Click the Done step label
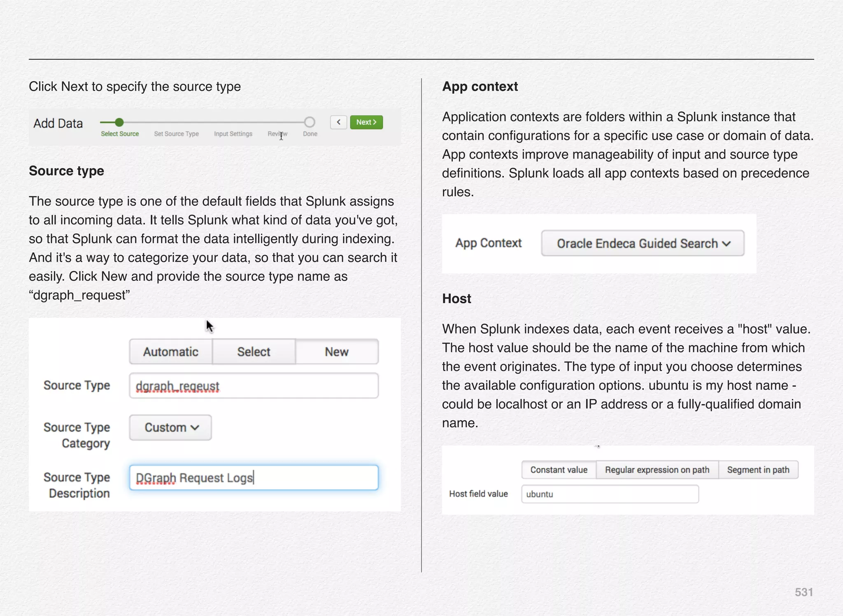This screenshot has height=616, width=843. pyautogui.click(x=310, y=134)
